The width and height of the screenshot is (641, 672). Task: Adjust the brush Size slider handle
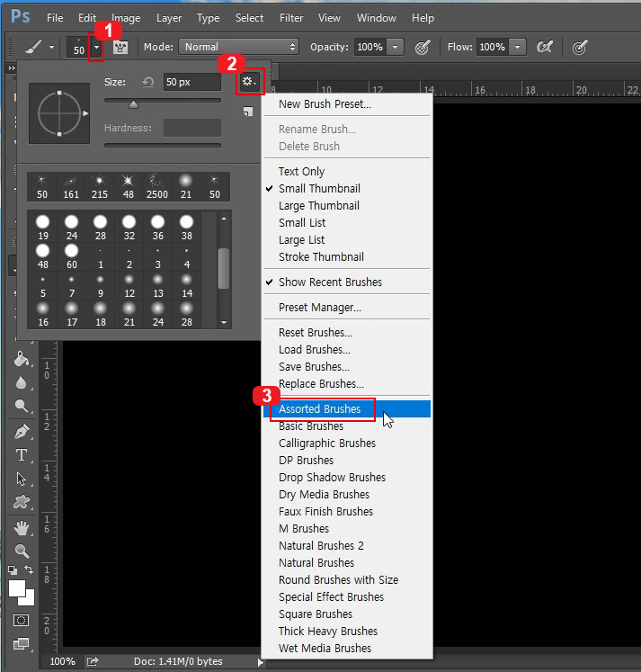point(134,104)
